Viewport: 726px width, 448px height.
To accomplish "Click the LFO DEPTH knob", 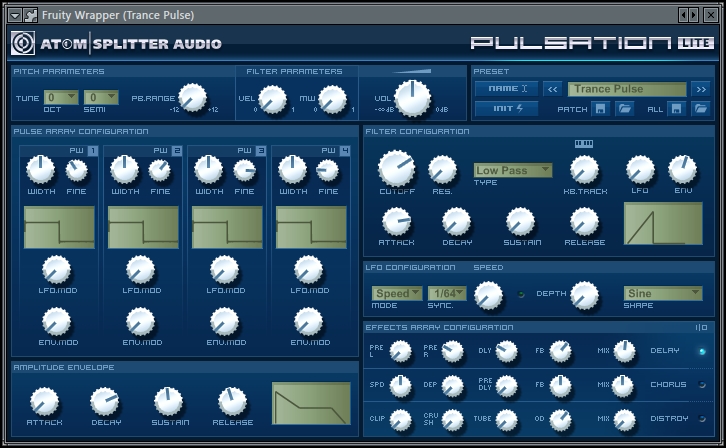I will click(584, 295).
